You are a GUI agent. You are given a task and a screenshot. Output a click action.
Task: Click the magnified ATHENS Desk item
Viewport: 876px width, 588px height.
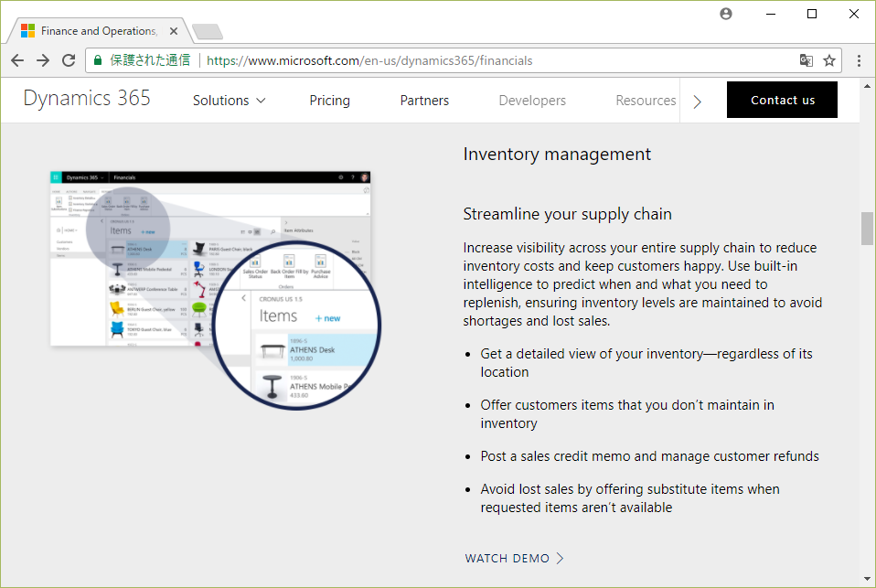pos(316,350)
